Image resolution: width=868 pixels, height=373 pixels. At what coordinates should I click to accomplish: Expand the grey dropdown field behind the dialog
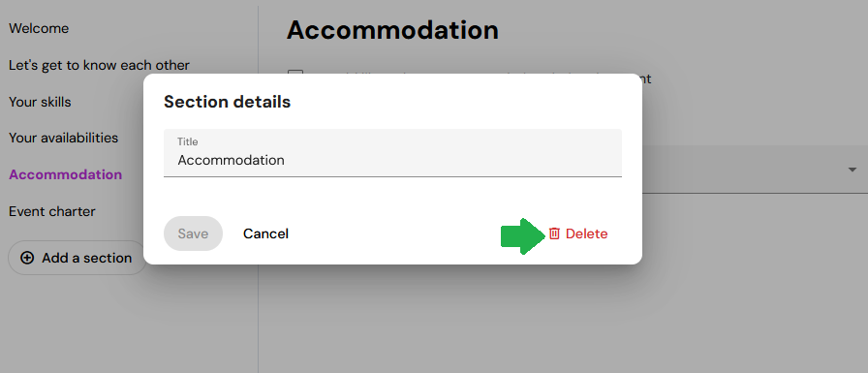pos(755,170)
